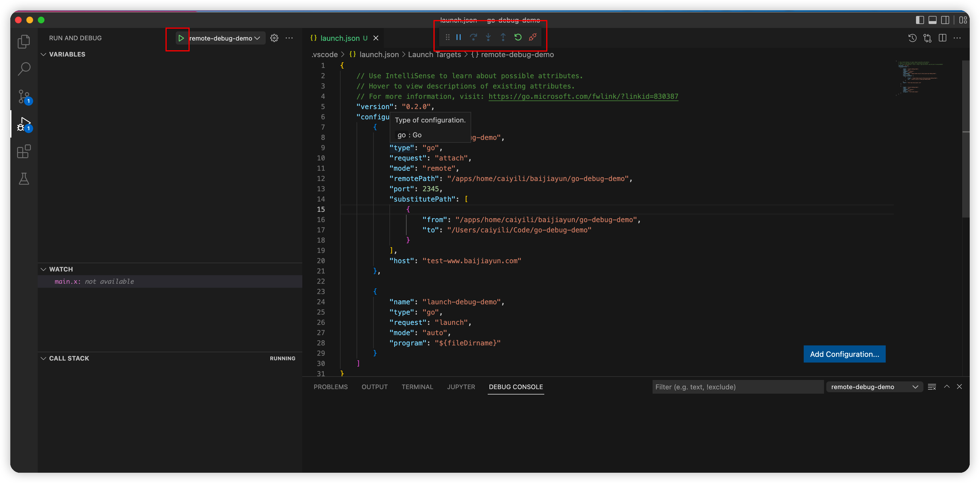Click the Add Configuration button
The height and width of the screenshot is (483, 980).
pyautogui.click(x=844, y=354)
